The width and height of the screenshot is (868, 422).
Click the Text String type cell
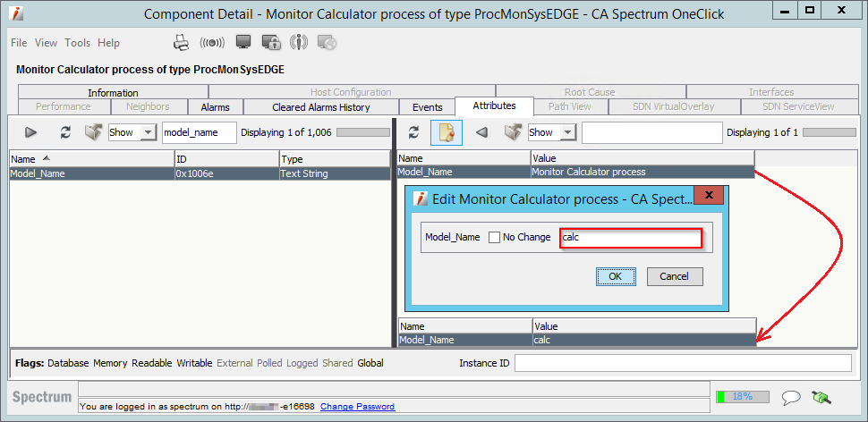click(335, 173)
